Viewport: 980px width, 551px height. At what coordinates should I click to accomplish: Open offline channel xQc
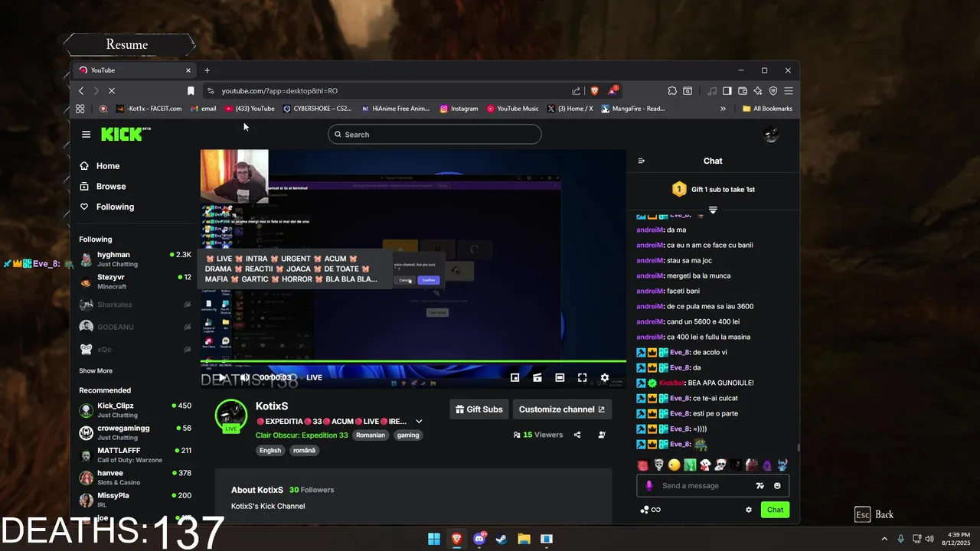tap(135, 350)
